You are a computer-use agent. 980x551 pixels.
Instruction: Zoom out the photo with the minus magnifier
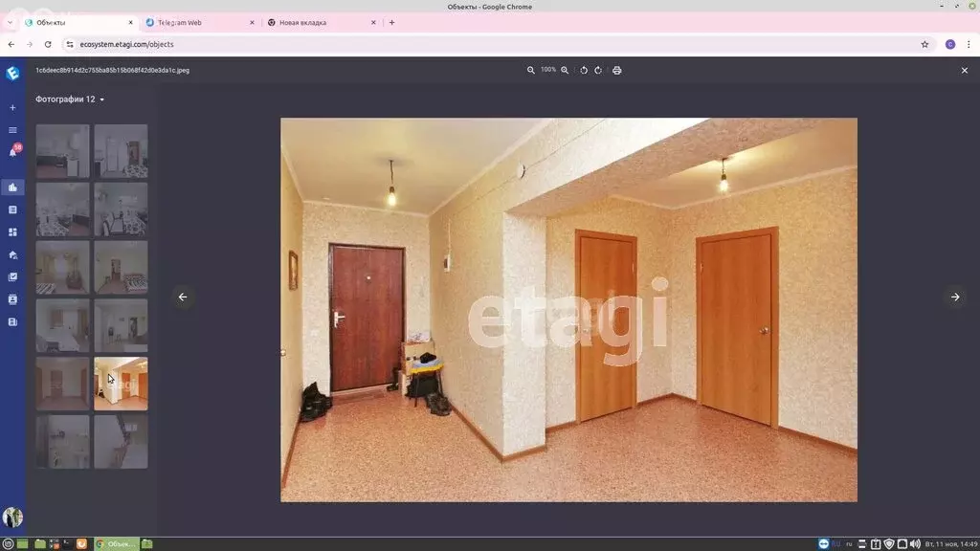click(x=531, y=70)
